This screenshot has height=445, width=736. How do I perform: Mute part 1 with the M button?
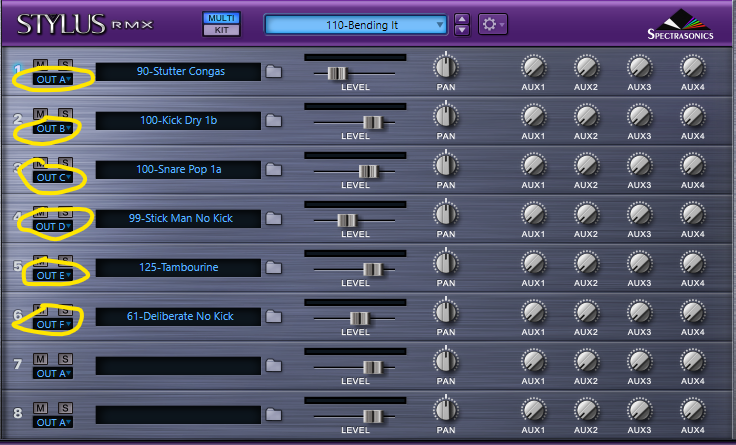[41, 63]
